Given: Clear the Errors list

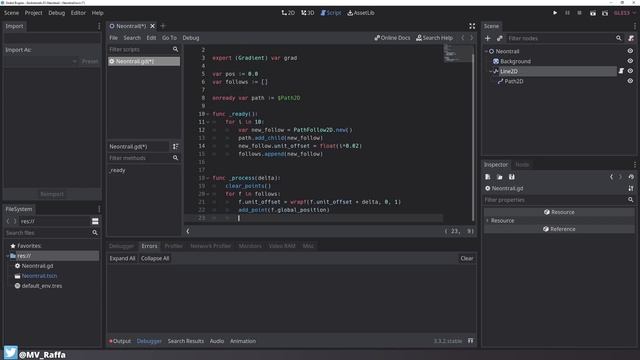Looking at the screenshot, I should click(x=467, y=258).
